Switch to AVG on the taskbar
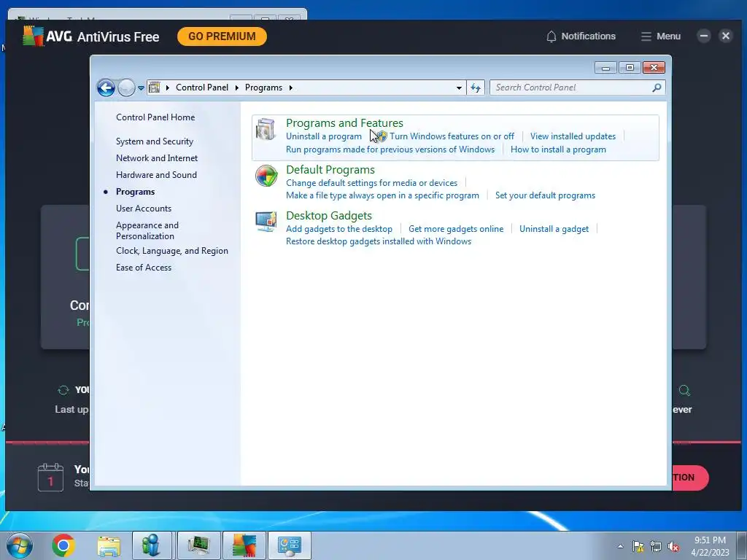This screenshot has height=560, width=747. point(244,545)
